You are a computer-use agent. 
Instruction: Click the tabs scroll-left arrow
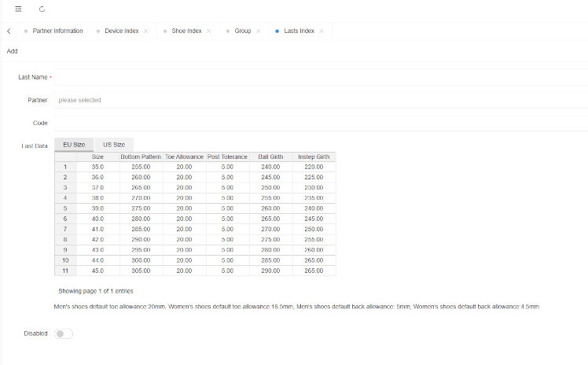[x=8, y=31]
